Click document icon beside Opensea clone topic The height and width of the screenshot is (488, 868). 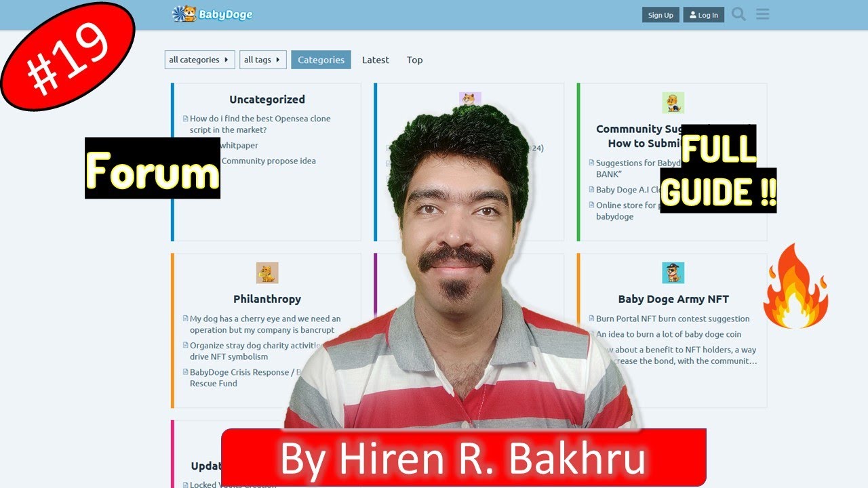click(x=186, y=119)
